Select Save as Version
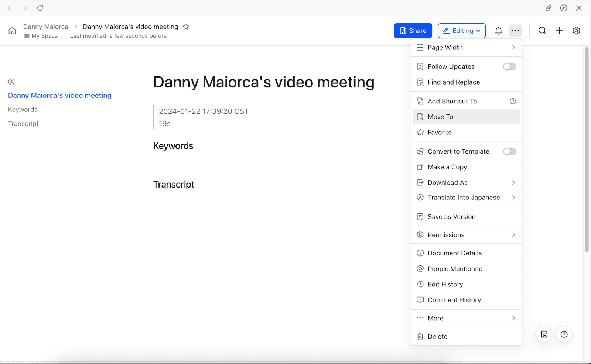 click(466, 217)
